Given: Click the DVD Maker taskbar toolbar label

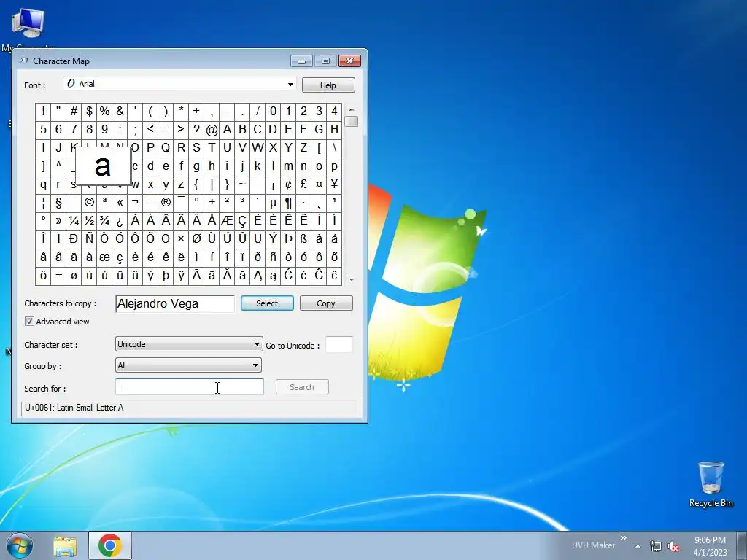Looking at the screenshot, I should pos(593,545).
